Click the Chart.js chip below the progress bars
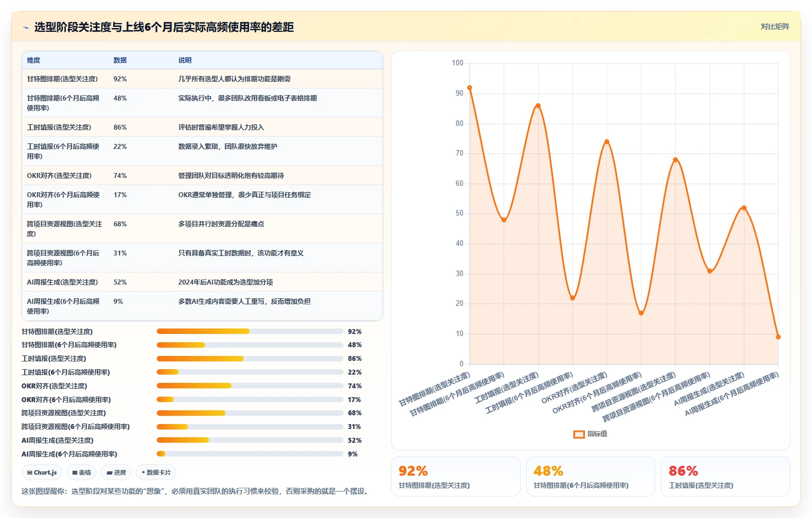Viewport: 812px width, 518px height. [x=42, y=472]
